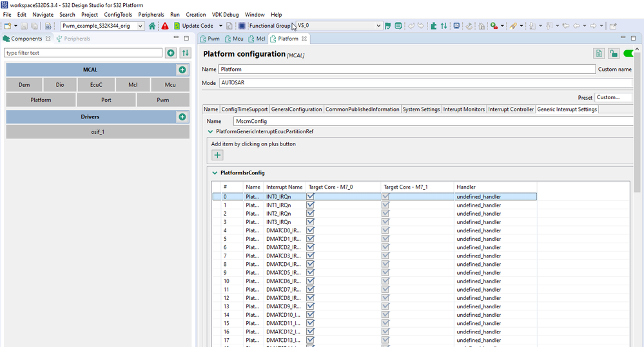The height and width of the screenshot is (347, 644).
Task: Click the plus icon next to filter field
Action: (171, 53)
